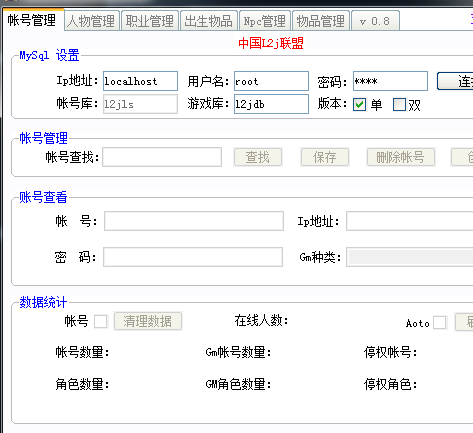Screen dimensions: 473x433
Task: Click the 中国L2j联盟 red heading text
Action: coord(271,43)
